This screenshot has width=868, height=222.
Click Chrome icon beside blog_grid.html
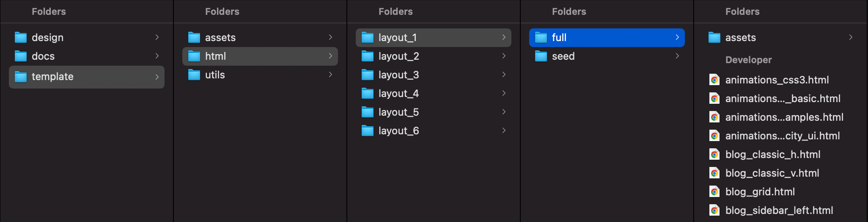click(x=714, y=192)
